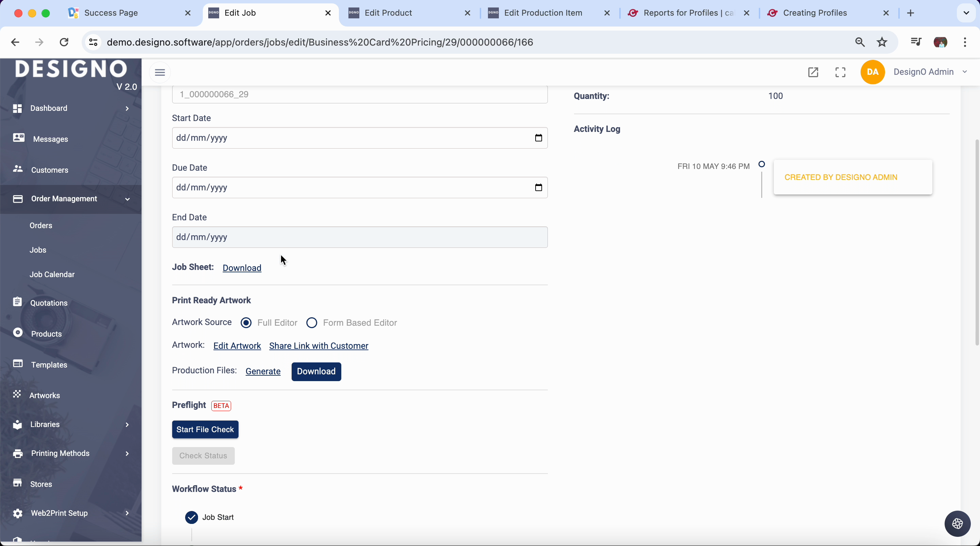980x546 pixels.
Task: Open Job Calendar in sidebar
Action: [x=52, y=274]
